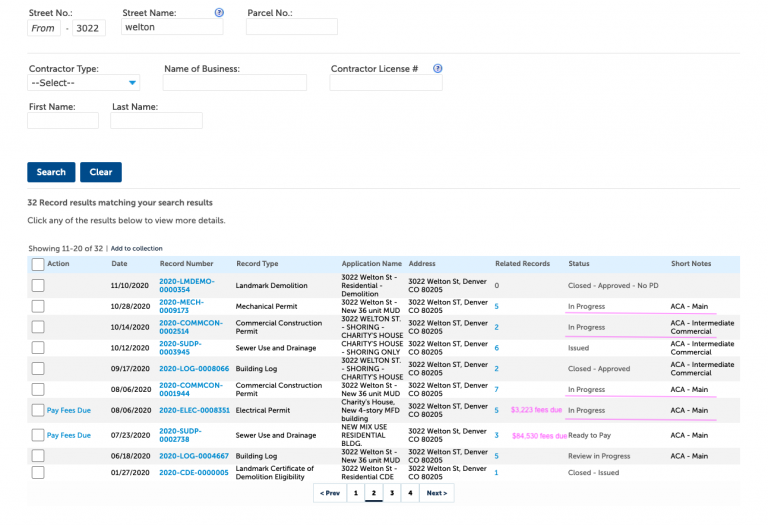Open related records count 1 for 2020-CDE-0000005
The width and height of the screenshot is (768, 525).
(496, 473)
